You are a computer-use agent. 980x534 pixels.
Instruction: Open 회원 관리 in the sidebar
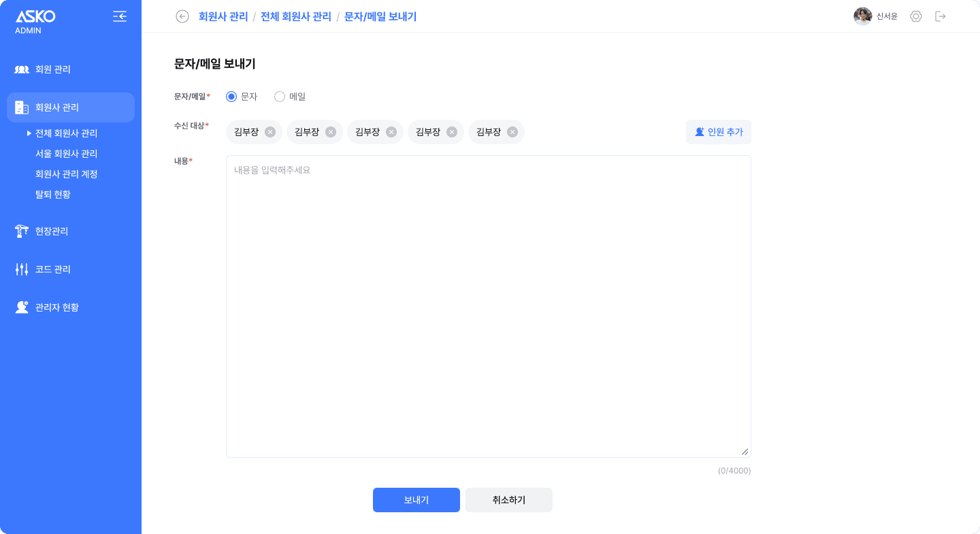[x=53, y=69]
